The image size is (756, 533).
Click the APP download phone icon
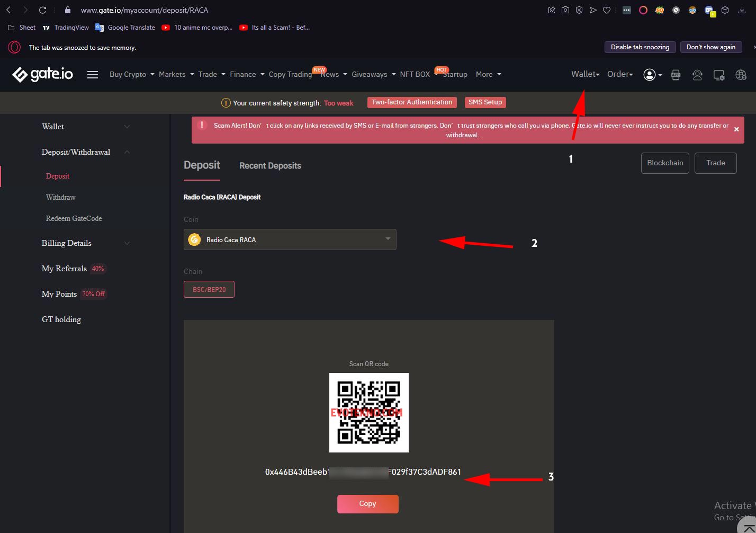[676, 75]
